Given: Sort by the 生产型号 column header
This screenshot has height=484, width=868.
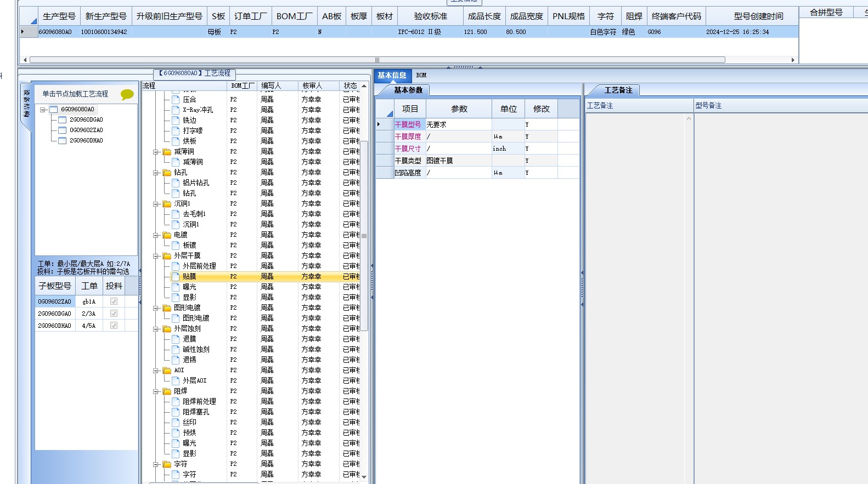Looking at the screenshot, I should point(59,16).
